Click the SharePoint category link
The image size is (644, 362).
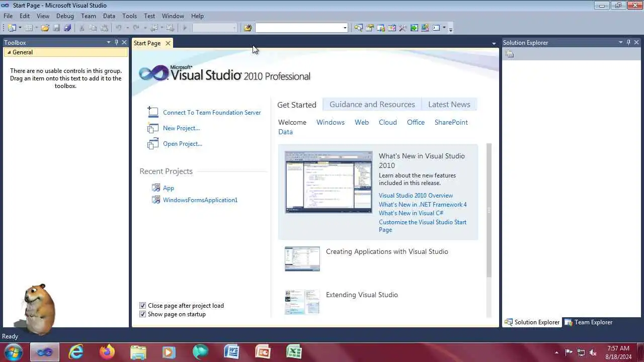click(451, 122)
